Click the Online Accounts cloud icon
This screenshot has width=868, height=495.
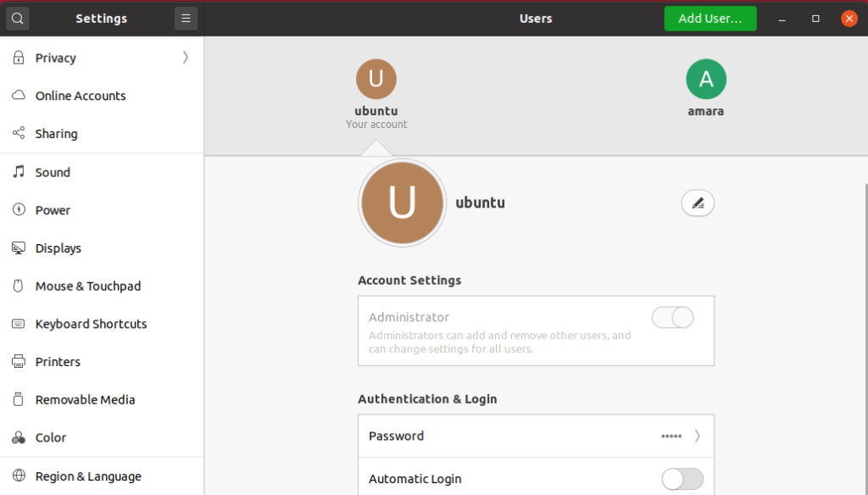[19, 95]
